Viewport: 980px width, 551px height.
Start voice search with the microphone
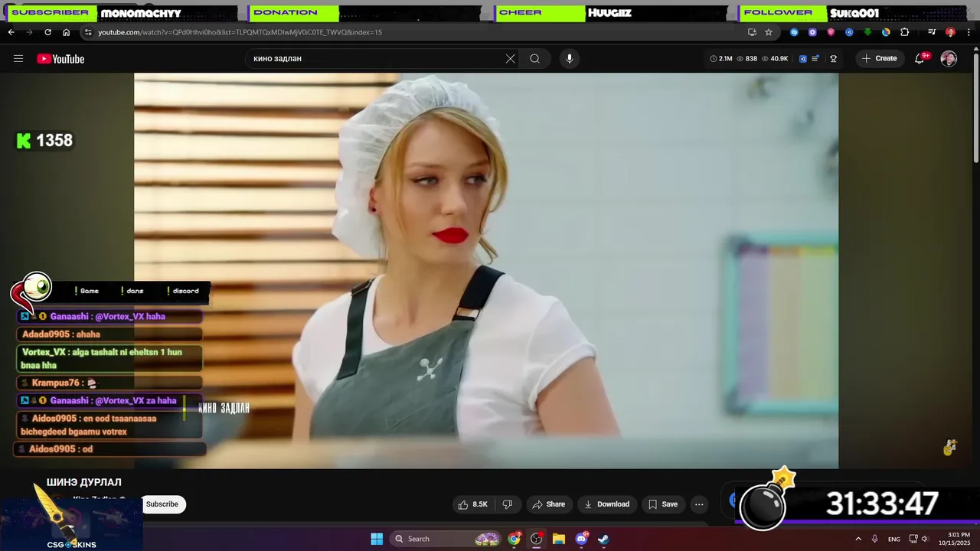coord(569,59)
